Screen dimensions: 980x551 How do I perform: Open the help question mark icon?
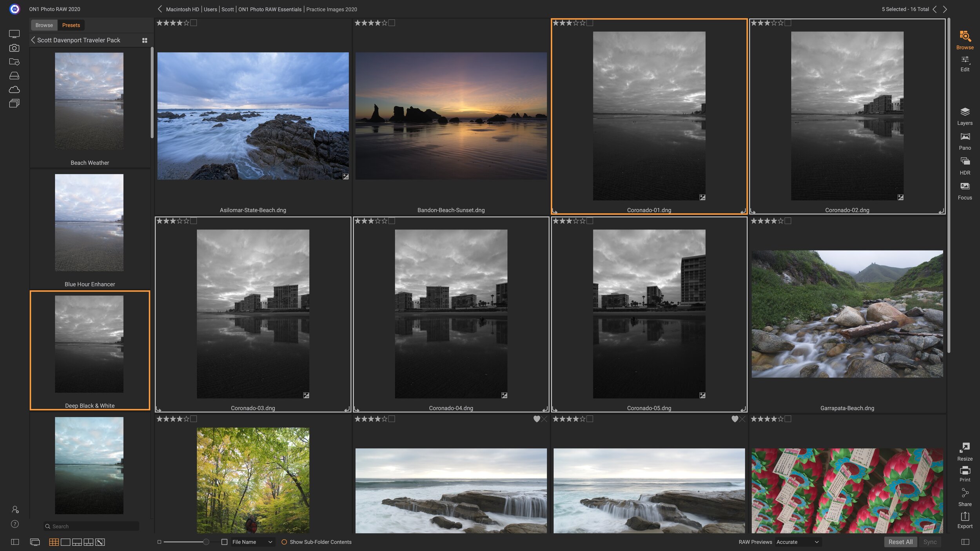(15, 524)
